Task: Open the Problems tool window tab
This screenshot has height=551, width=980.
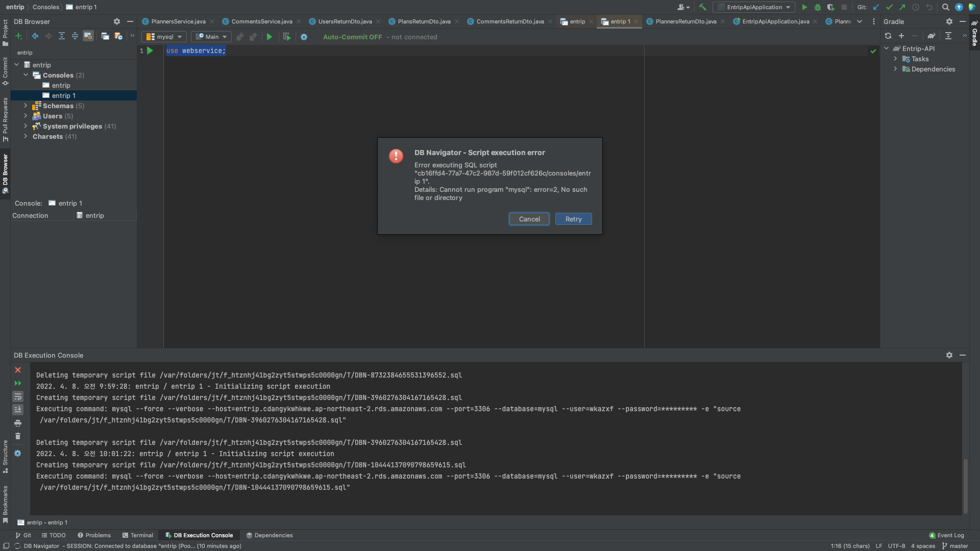Action: 94,535
